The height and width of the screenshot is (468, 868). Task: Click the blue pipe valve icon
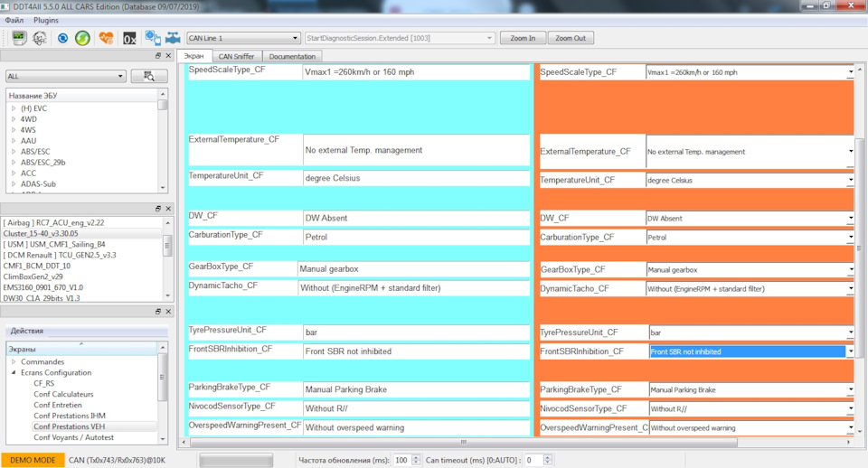pos(174,38)
